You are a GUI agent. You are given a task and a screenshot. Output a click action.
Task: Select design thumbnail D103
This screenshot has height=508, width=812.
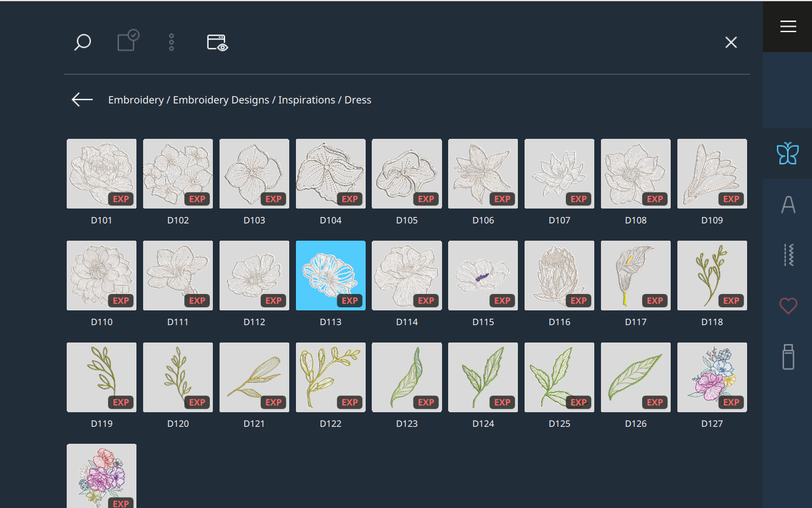tap(254, 174)
